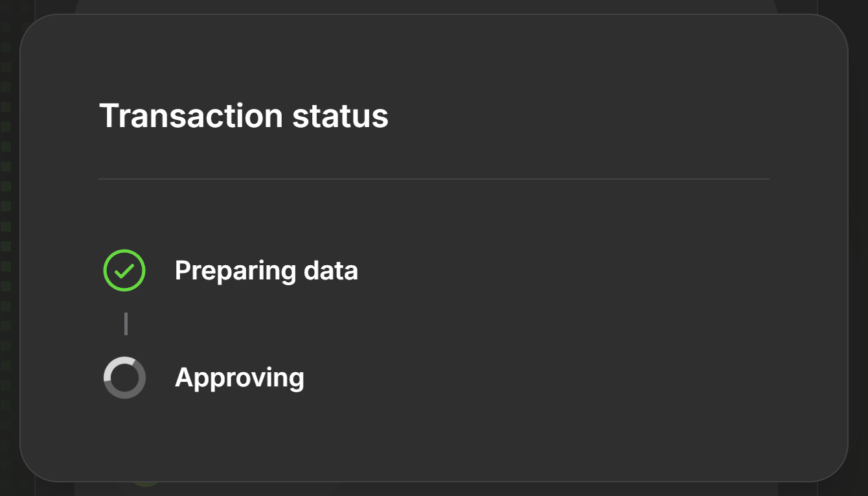Click the word data in first step
The width and height of the screenshot is (868, 496).
coord(331,270)
